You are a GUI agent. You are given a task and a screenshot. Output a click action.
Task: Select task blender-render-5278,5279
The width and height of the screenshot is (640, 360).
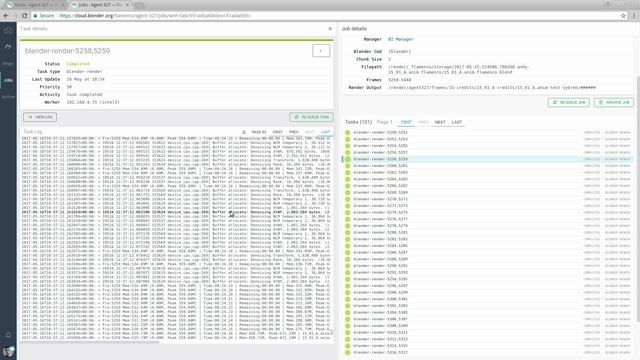(488, 226)
